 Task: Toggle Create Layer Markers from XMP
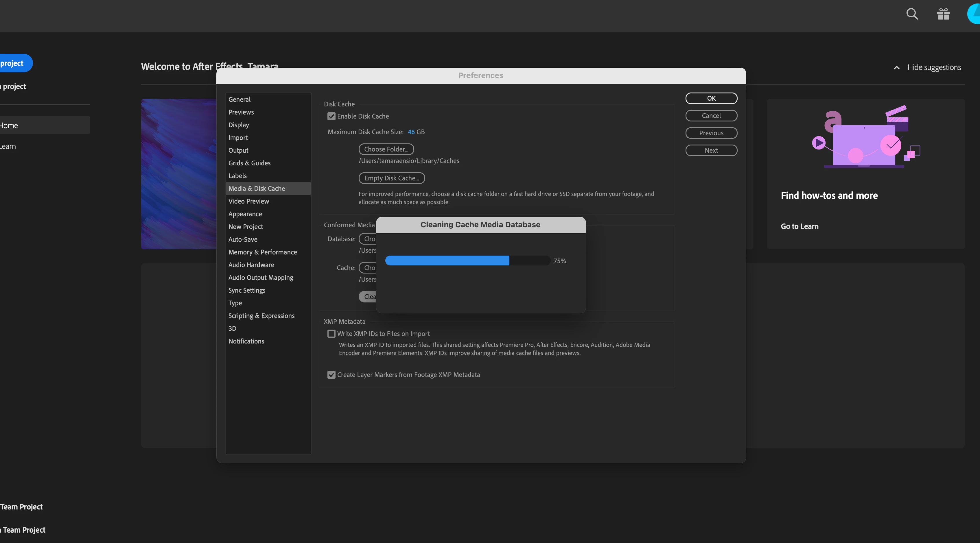point(331,375)
